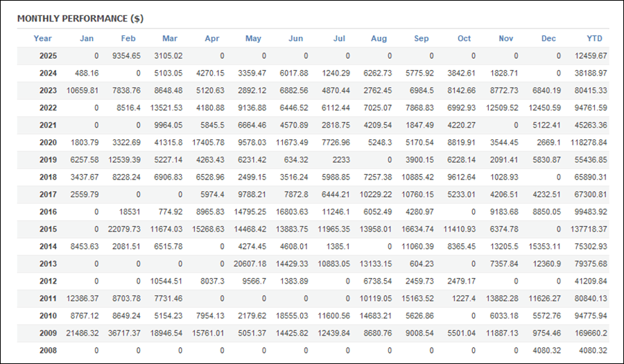
Task: Click the February 2009 value 36717.37
Action: [124, 333]
